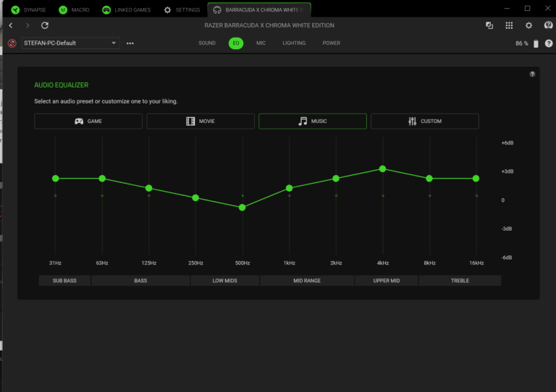This screenshot has height=392, width=556.
Task: Open the Macro tab
Action: [x=74, y=9]
